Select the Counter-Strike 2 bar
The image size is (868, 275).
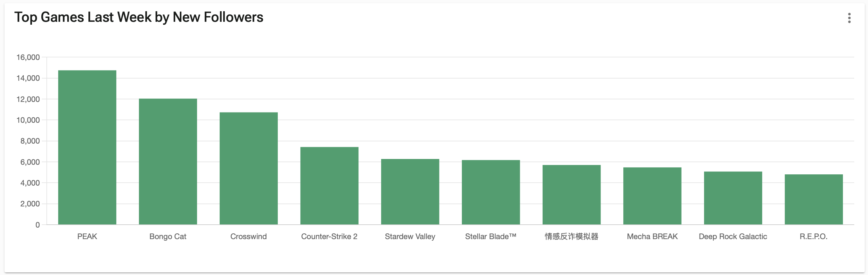click(x=329, y=186)
